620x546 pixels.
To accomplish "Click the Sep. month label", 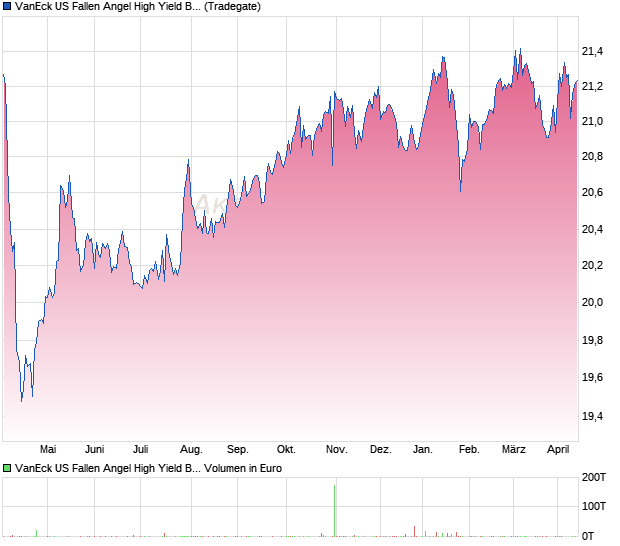I will (238, 449).
